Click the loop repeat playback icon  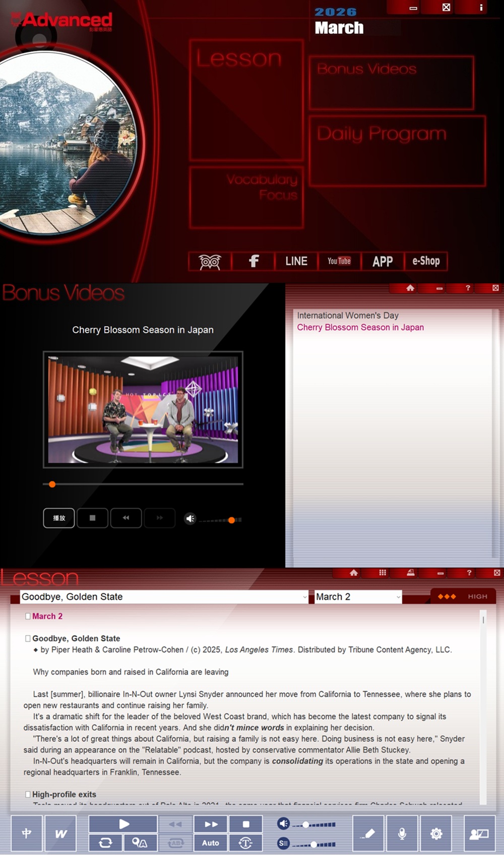[x=105, y=842]
